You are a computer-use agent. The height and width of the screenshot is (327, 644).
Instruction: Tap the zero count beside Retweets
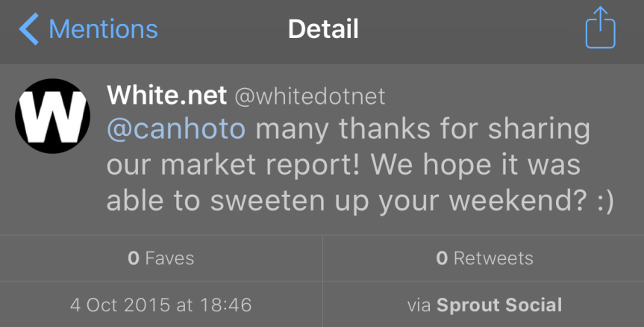coord(442,259)
